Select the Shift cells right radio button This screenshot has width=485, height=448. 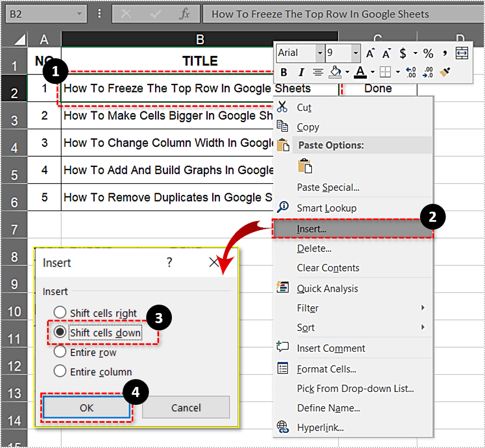click(60, 313)
